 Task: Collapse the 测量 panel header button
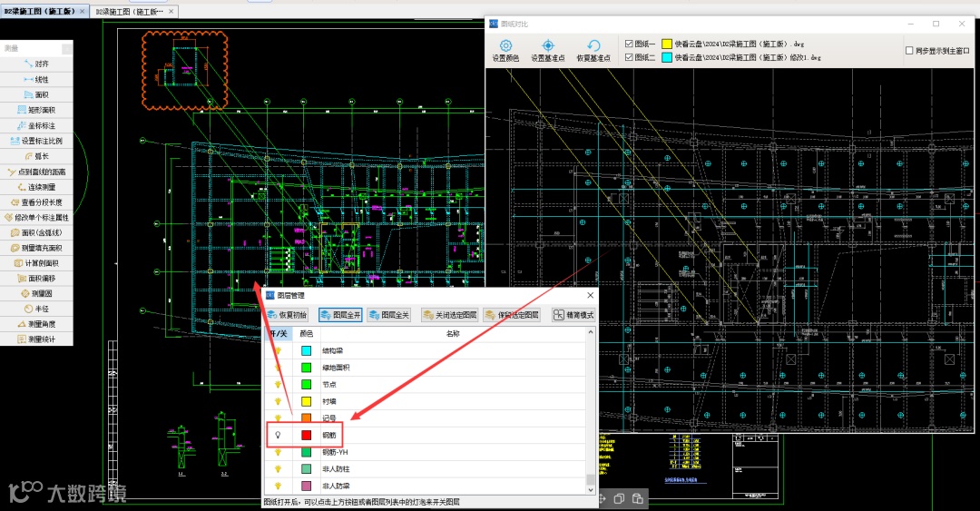point(66,48)
